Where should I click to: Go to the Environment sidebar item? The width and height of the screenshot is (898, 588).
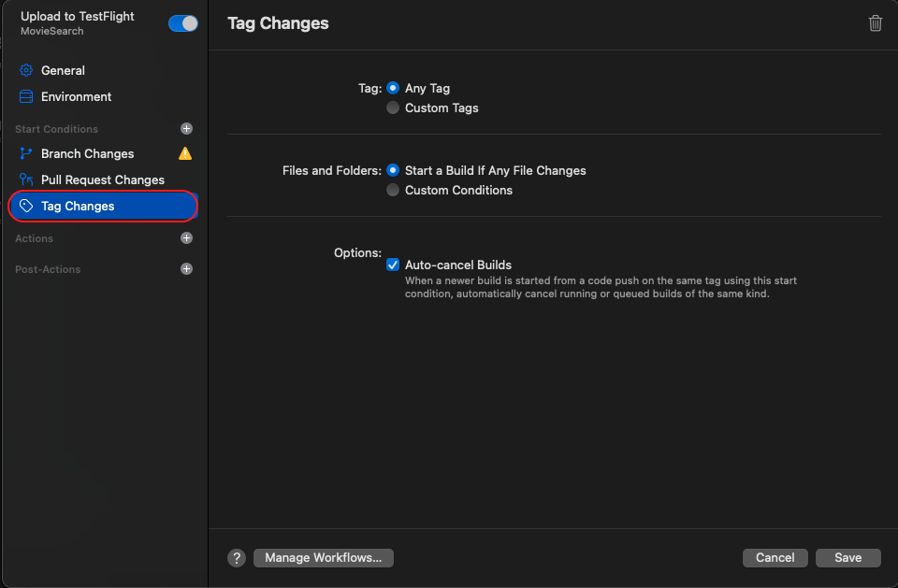tap(103, 97)
